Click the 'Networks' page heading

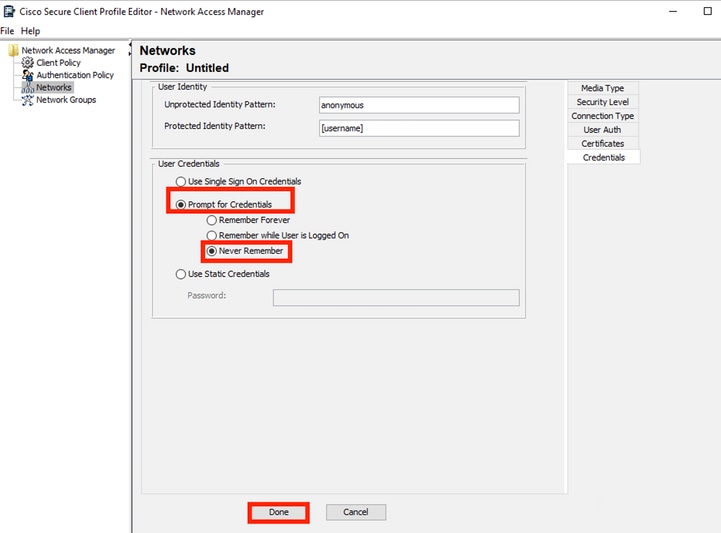point(167,51)
